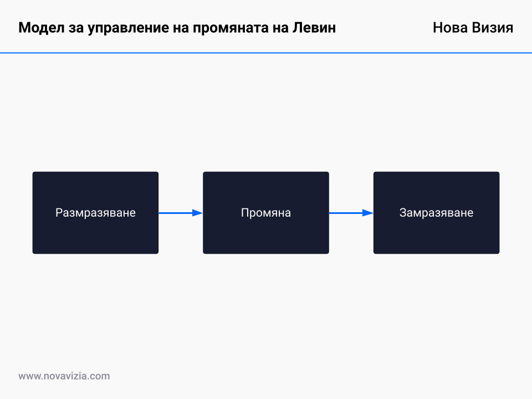Select the Замразяване box

click(436, 213)
